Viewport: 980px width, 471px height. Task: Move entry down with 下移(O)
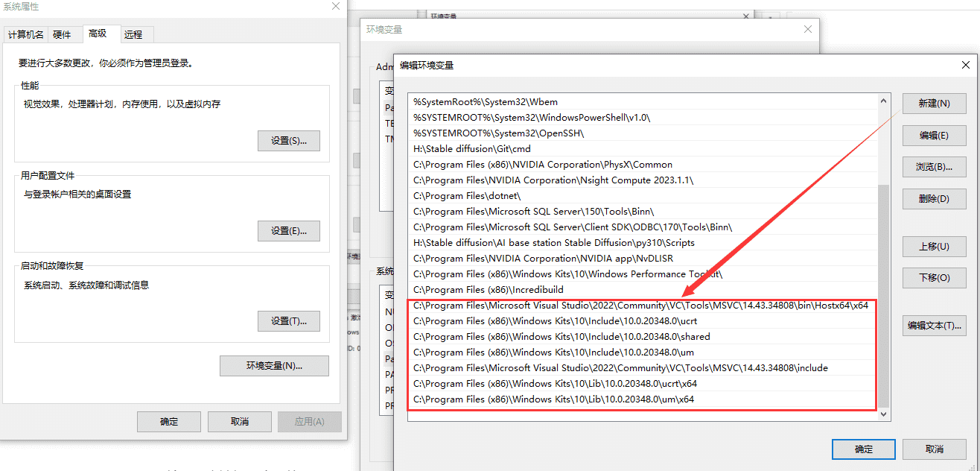[x=934, y=278]
